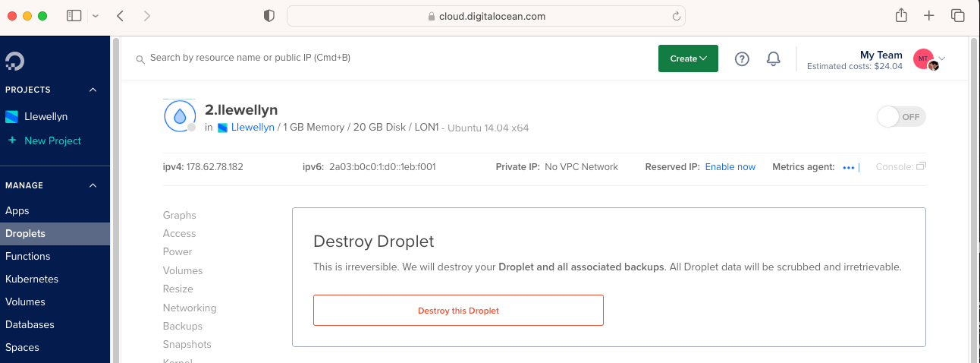
Task: Switch to the Power tab
Action: pos(177,251)
